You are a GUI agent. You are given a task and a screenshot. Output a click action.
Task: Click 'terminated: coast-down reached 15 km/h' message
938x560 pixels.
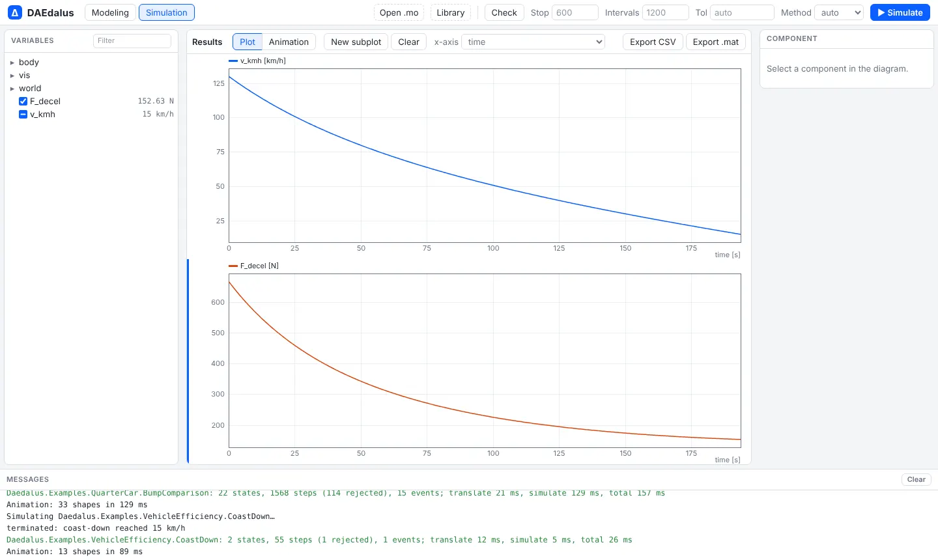pos(96,528)
